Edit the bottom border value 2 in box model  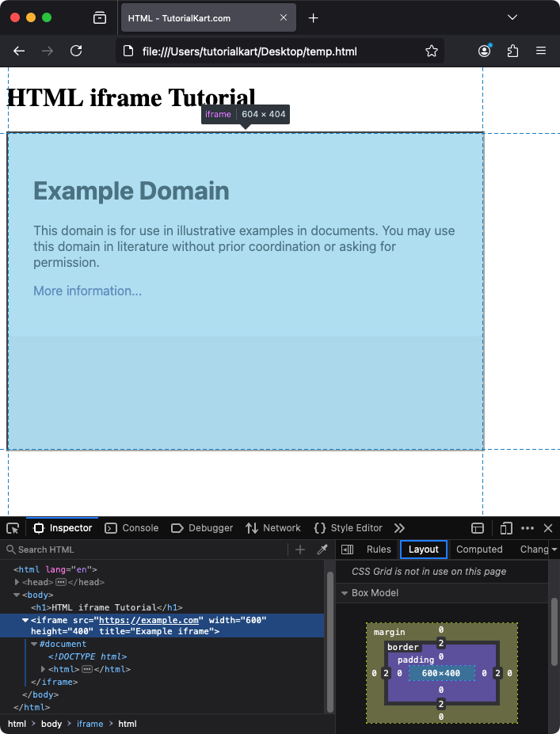440,704
